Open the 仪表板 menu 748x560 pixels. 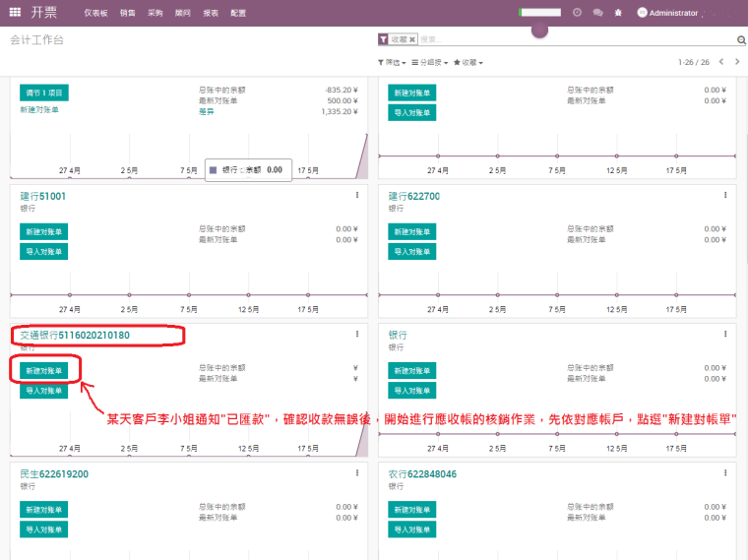click(95, 13)
